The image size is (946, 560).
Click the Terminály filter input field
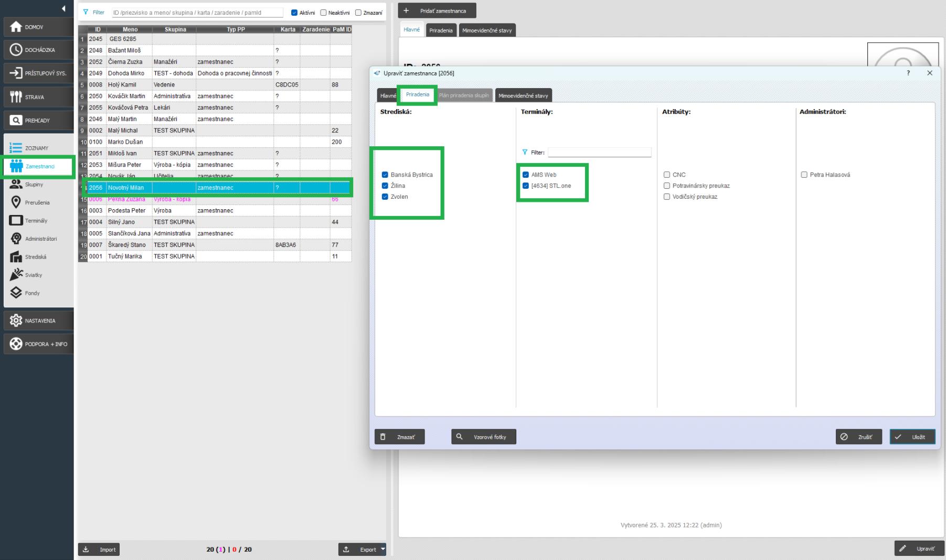coord(599,152)
